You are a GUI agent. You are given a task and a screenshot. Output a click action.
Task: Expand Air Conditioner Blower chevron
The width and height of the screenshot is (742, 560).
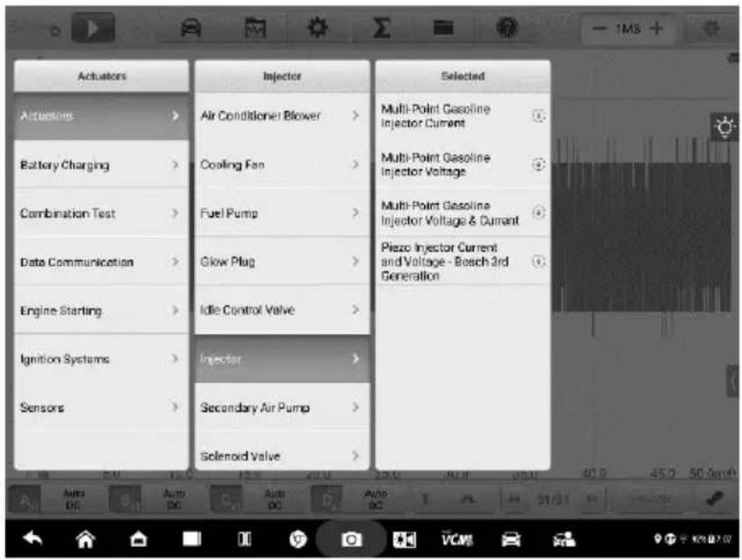(355, 115)
